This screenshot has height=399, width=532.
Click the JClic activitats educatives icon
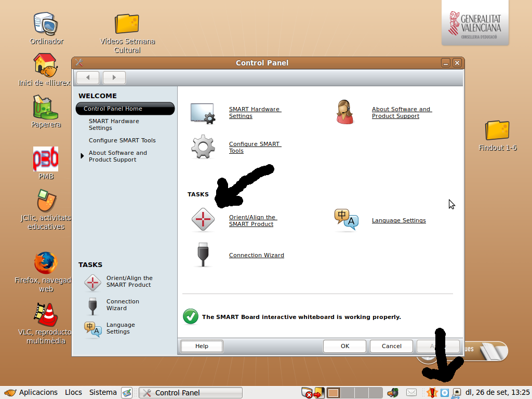point(46,200)
